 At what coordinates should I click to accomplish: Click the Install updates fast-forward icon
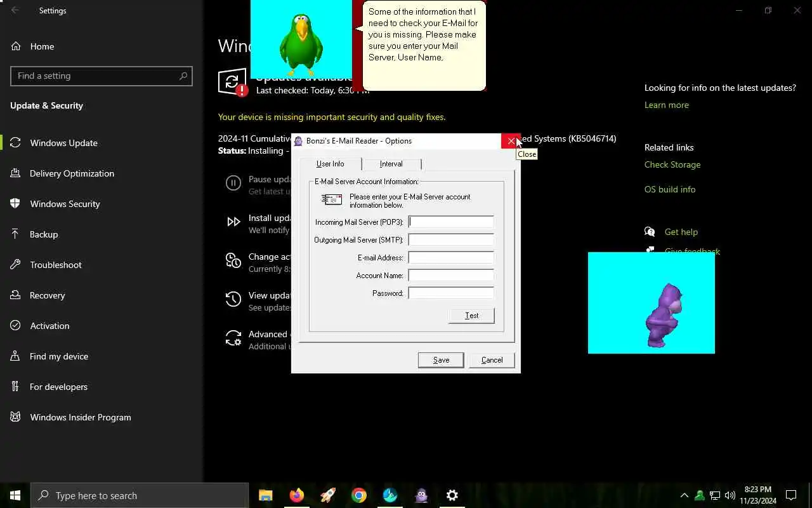[x=233, y=222]
